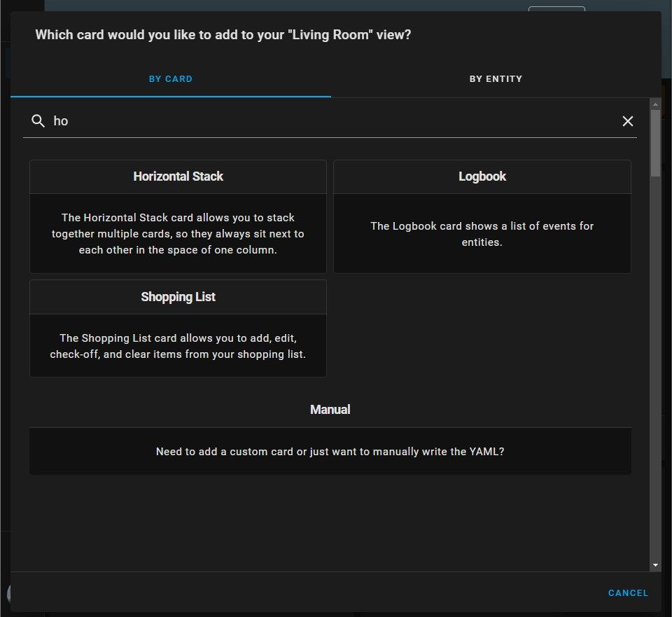This screenshot has height=617, width=672.
Task: Click the 'Need to add a custom card' text
Action: (x=330, y=452)
